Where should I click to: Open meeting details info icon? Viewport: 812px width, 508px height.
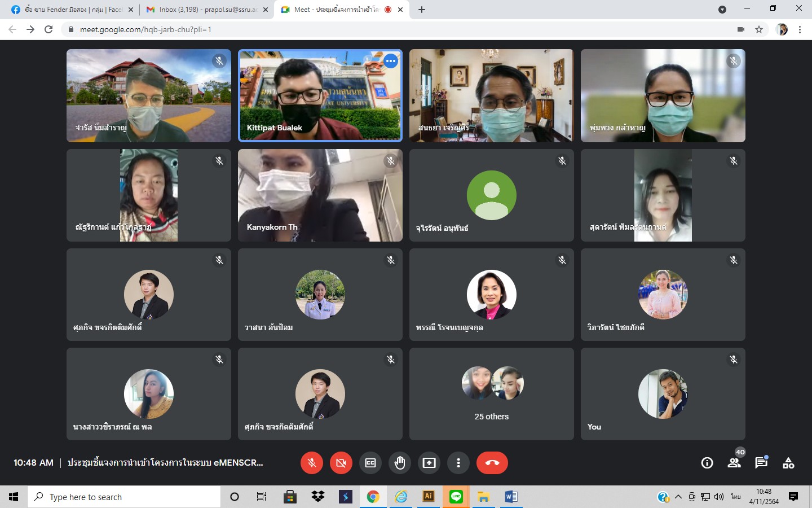pyautogui.click(x=707, y=463)
